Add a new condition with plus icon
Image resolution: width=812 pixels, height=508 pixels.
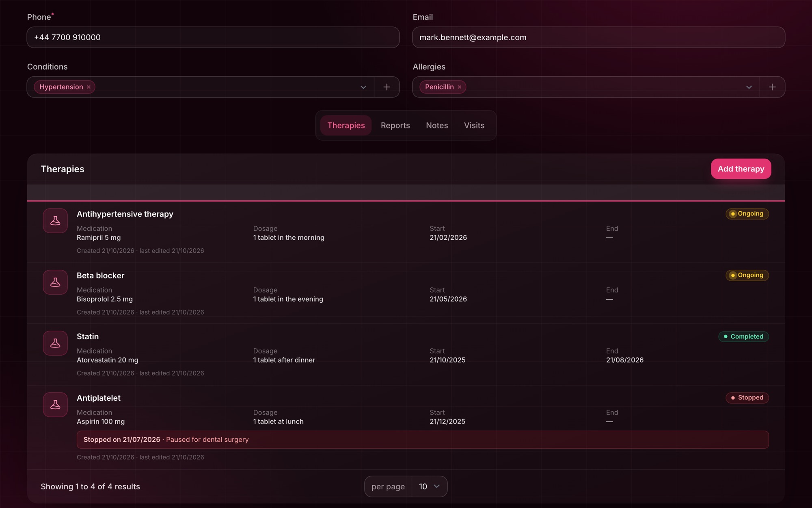click(387, 87)
